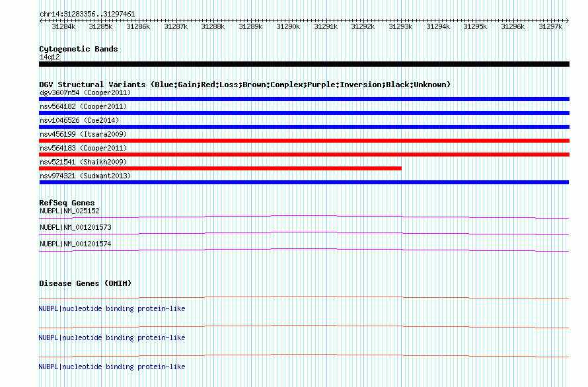Viewport: 588px width, 387px height.
Task: Click the 31293k ruler tick label
Action: coord(400,26)
